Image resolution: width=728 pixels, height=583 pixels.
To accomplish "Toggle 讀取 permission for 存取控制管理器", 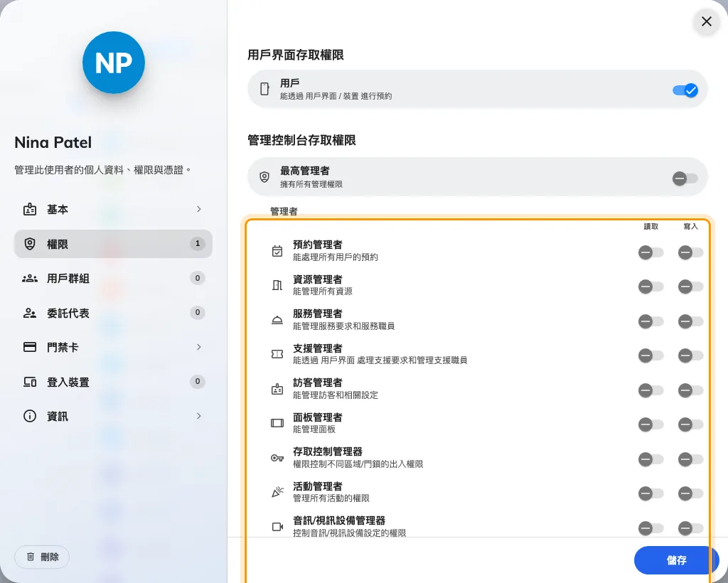I will 651,459.
